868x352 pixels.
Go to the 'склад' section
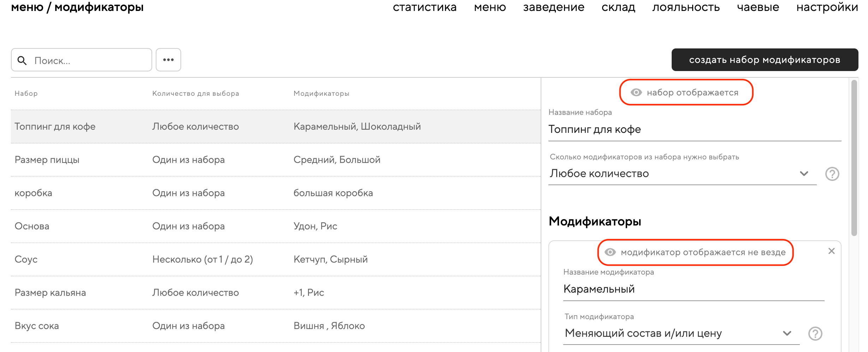[618, 7]
